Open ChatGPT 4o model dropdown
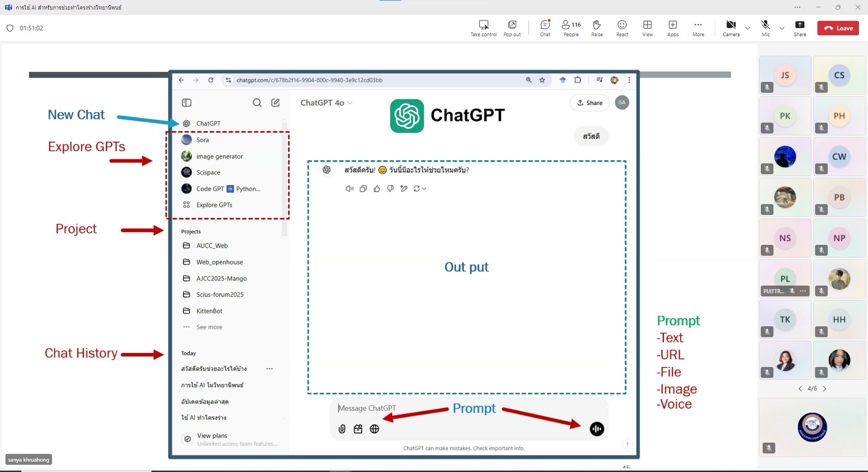868x472 pixels. (326, 103)
